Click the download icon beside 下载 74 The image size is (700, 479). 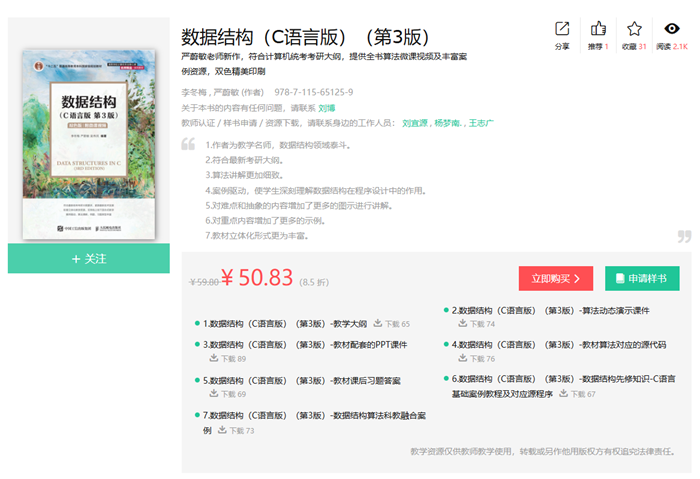click(463, 323)
